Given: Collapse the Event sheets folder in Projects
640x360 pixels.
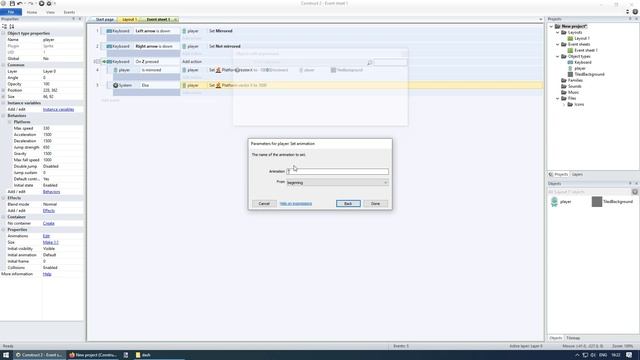Looking at the screenshot, I should pyautogui.click(x=558, y=44).
